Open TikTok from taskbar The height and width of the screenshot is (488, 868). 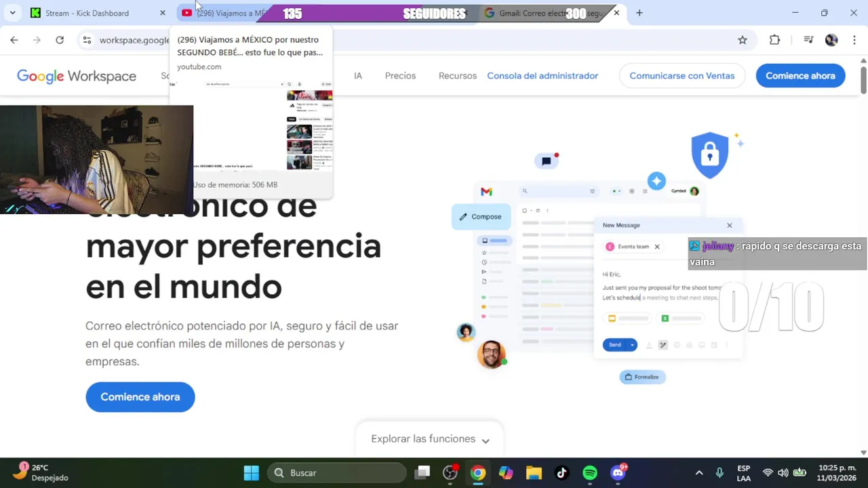(x=561, y=473)
